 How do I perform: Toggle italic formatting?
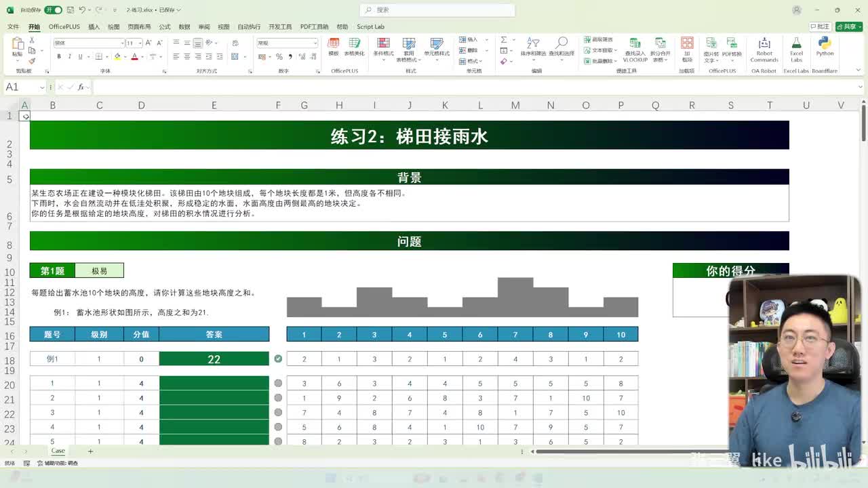tap(69, 56)
